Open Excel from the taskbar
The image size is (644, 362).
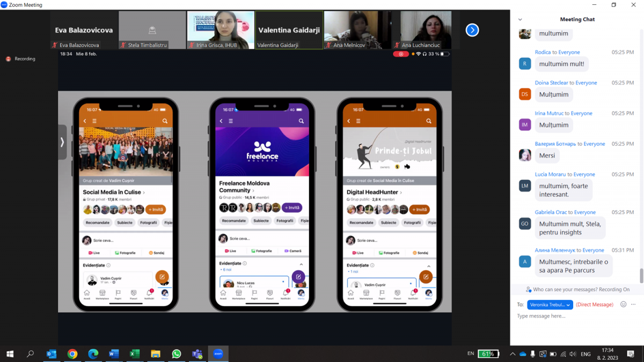pos(135,354)
